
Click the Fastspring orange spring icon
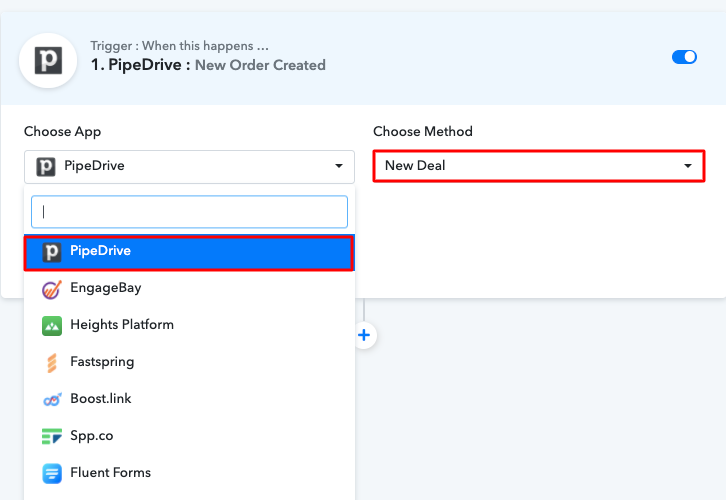[x=52, y=363]
